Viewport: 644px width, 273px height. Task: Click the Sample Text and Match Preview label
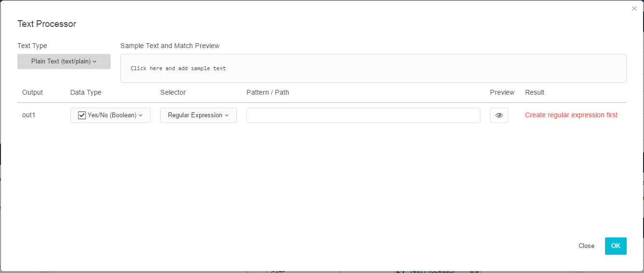point(170,46)
